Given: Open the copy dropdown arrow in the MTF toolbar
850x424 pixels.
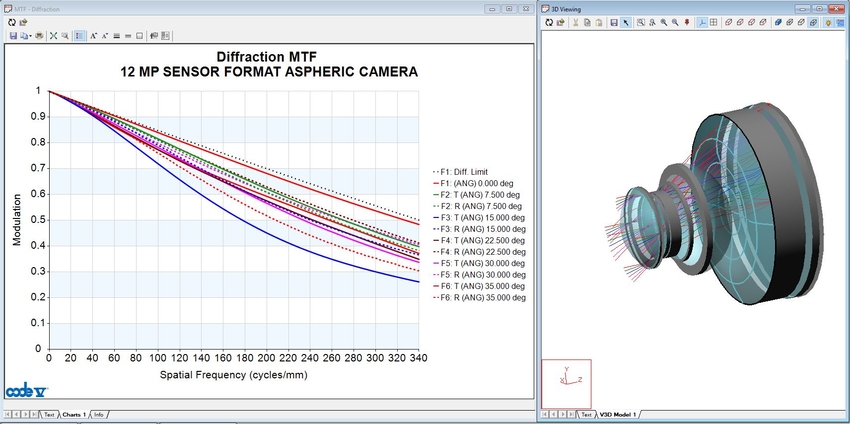Looking at the screenshot, I should pos(29,35).
